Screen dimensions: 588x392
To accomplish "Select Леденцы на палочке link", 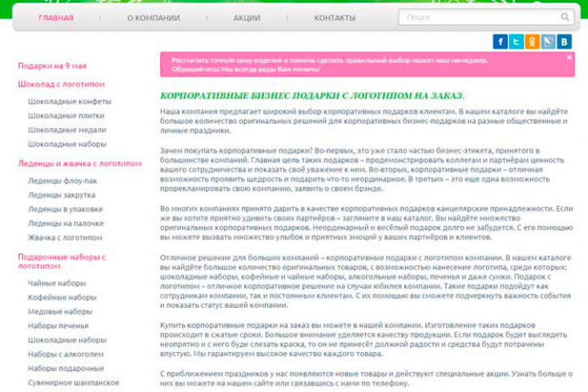I will [65, 224].
